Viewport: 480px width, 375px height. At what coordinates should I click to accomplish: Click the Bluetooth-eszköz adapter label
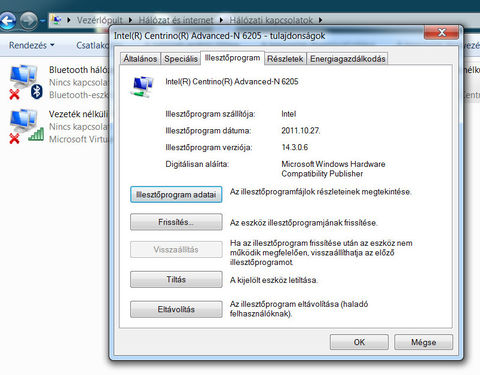[x=79, y=95]
